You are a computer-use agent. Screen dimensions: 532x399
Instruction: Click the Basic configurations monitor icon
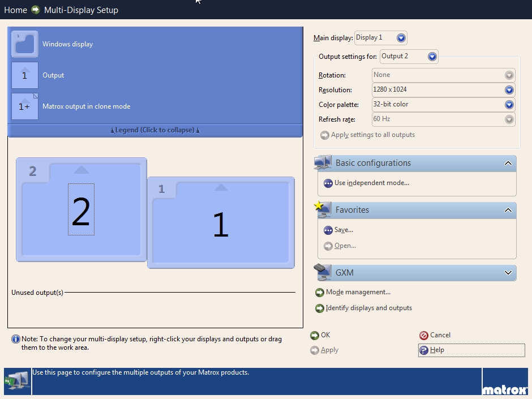(323, 162)
